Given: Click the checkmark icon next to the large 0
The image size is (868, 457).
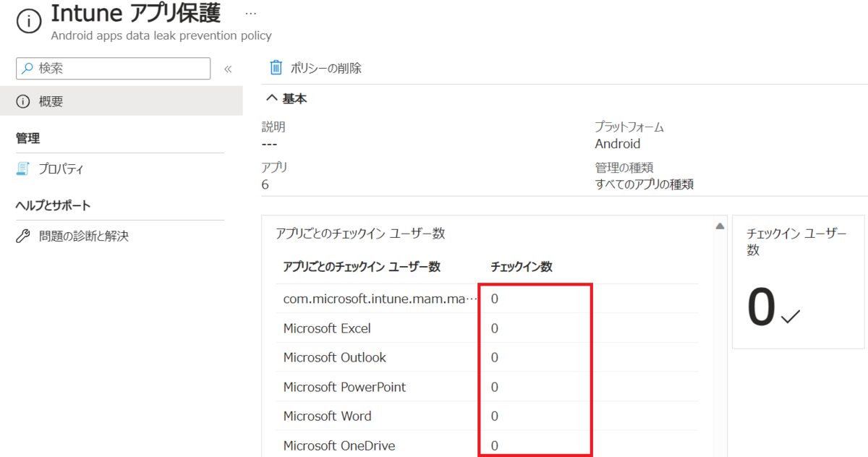Looking at the screenshot, I should coord(791,315).
